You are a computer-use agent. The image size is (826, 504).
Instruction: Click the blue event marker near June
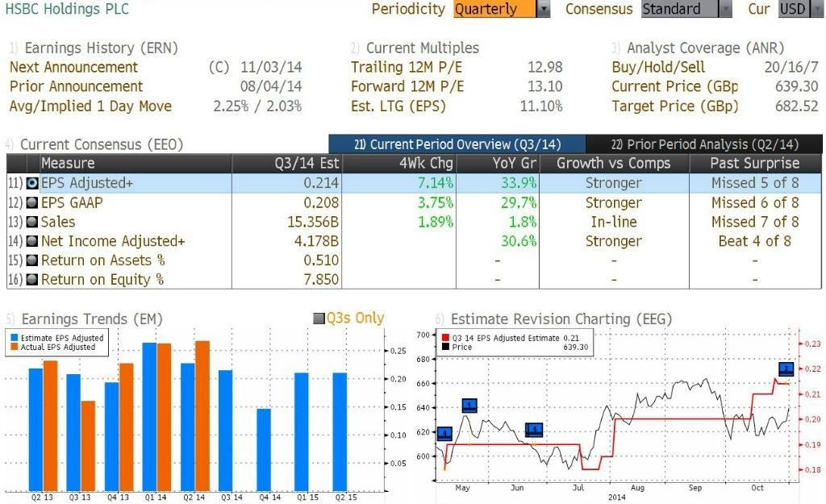tap(534, 430)
